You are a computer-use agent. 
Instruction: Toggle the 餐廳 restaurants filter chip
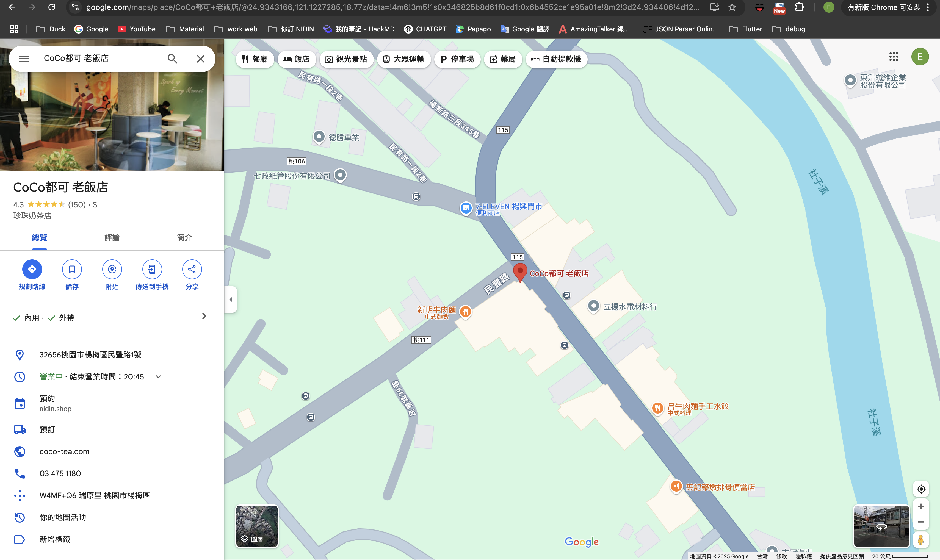pos(255,59)
